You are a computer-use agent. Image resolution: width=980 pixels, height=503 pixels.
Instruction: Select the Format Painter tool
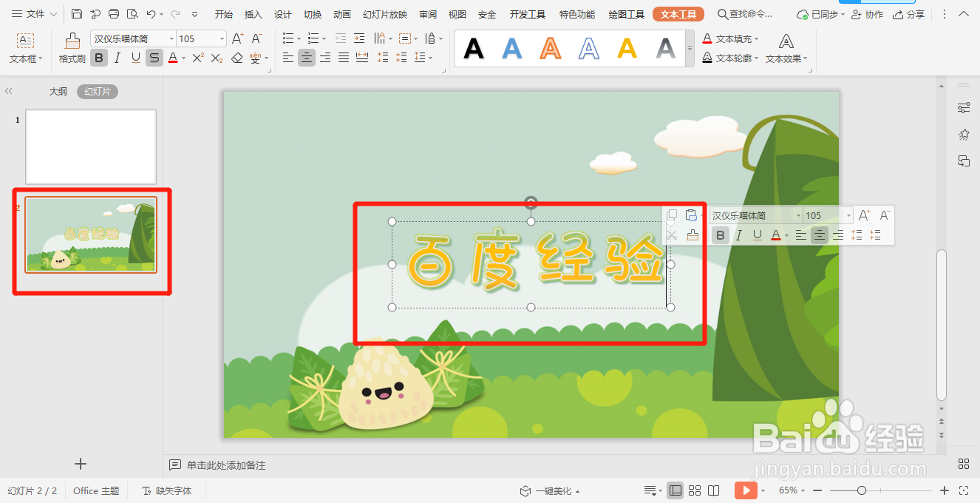(x=72, y=49)
